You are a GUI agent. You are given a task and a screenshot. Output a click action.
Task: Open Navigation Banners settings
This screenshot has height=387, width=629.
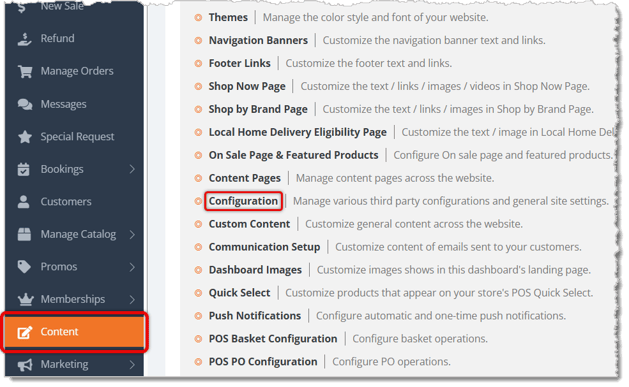coord(258,41)
